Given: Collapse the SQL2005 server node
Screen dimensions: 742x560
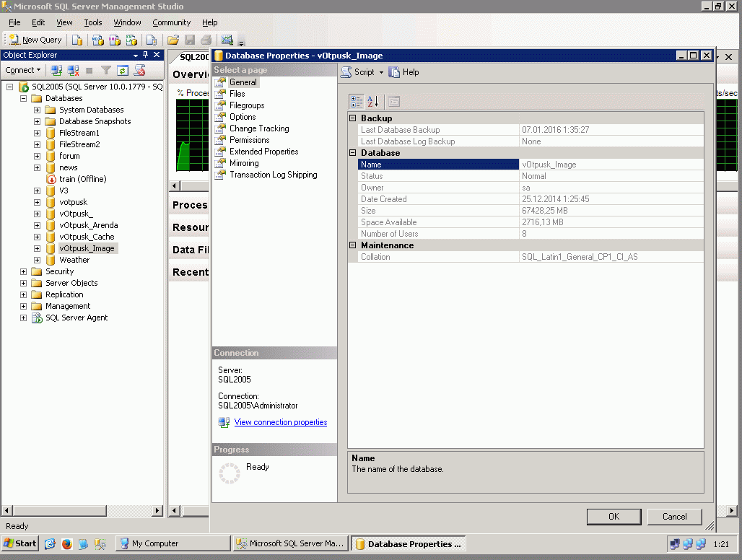Looking at the screenshot, I should (9, 87).
